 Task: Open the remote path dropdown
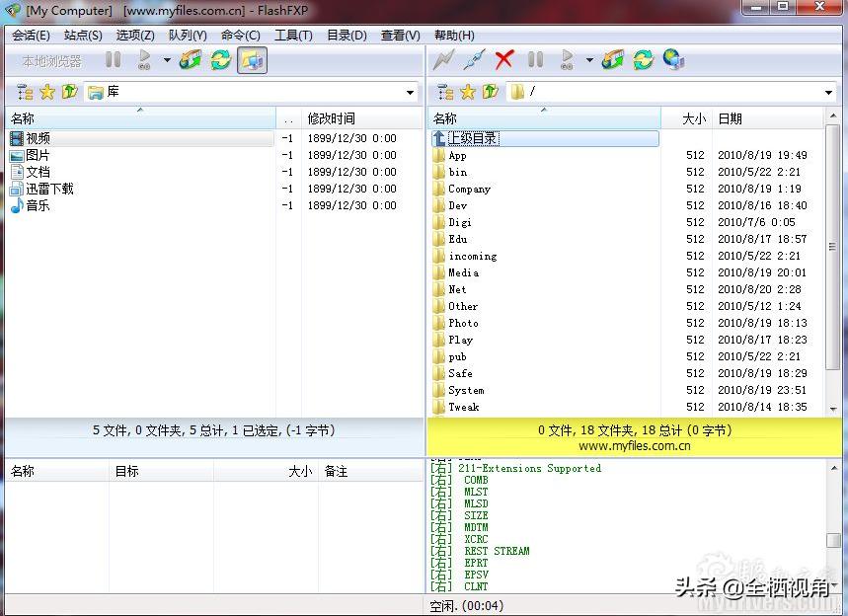829,92
